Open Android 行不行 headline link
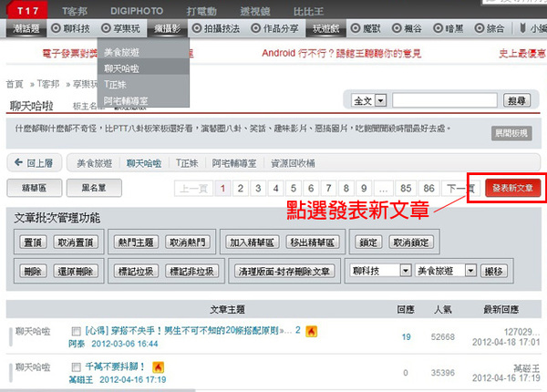 coord(342,53)
